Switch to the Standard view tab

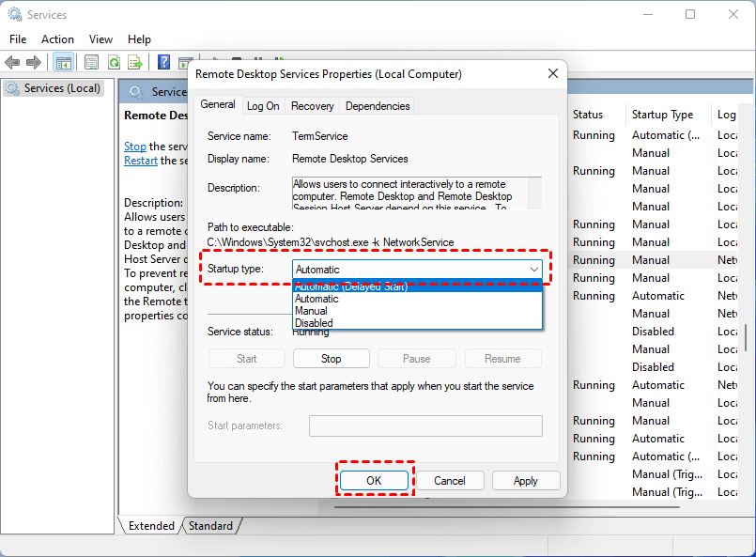tap(210, 526)
